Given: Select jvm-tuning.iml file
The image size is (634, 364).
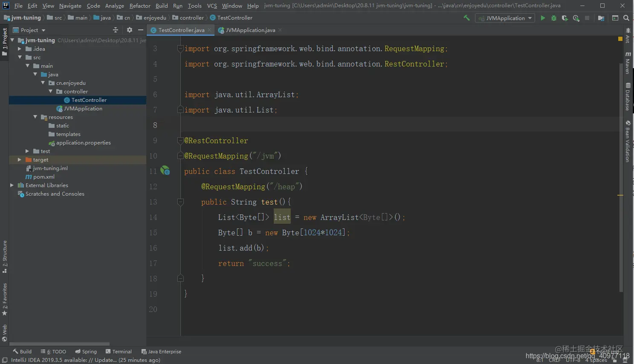Looking at the screenshot, I should (x=50, y=168).
